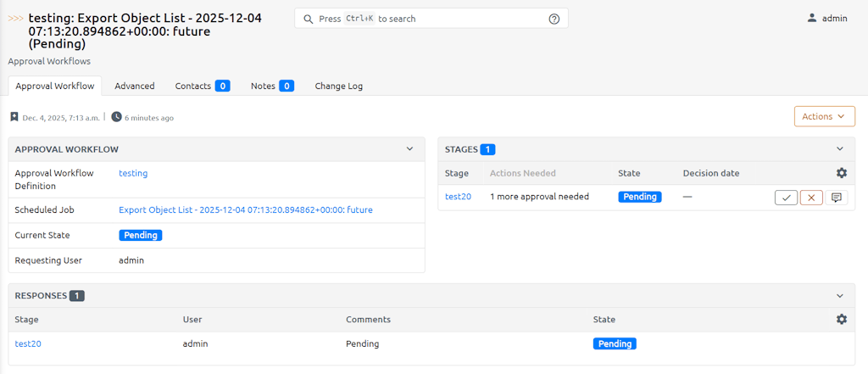Deny the test20 stage with X button
Viewport: 868px width, 374px height.
[x=811, y=198]
